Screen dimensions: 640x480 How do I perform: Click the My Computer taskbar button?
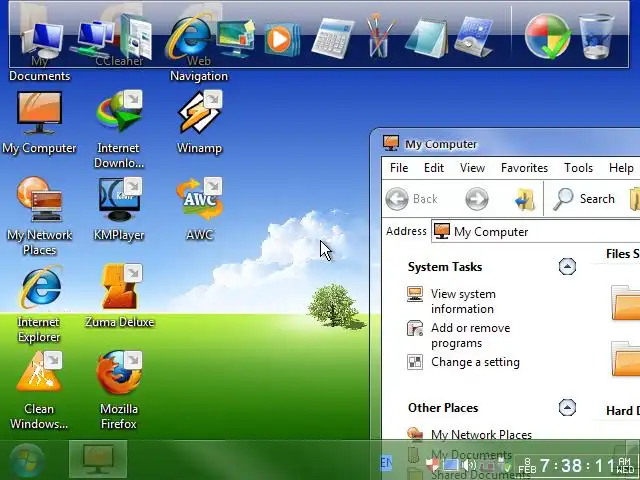point(98,460)
